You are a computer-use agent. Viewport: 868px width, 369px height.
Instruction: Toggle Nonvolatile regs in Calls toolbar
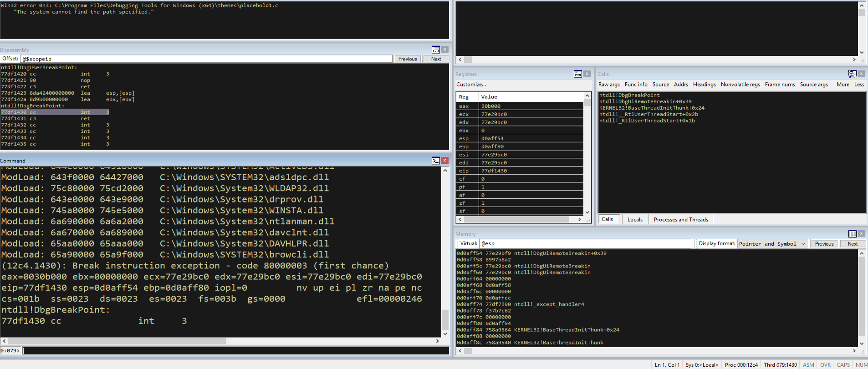[x=740, y=84]
